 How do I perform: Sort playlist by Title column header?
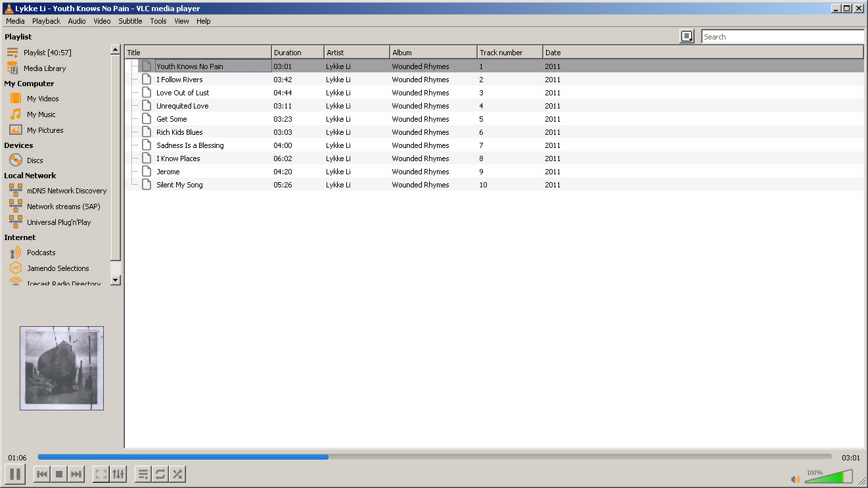tap(198, 53)
